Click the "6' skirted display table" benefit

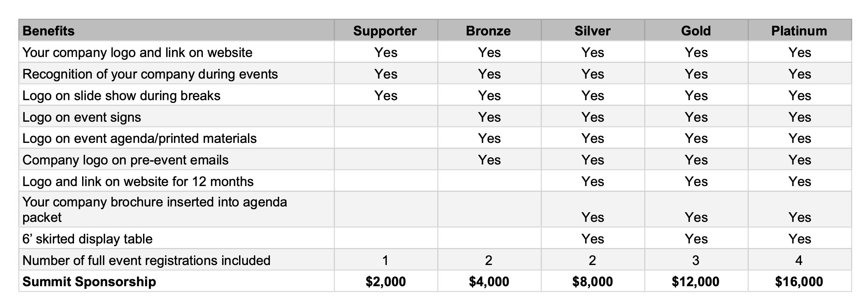[x=88, y=239]
